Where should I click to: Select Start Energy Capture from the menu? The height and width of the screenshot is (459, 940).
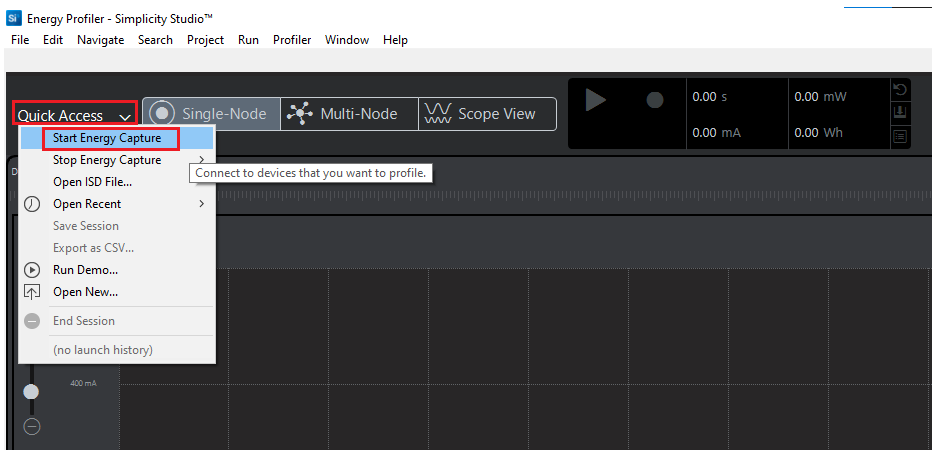[106, 138]
